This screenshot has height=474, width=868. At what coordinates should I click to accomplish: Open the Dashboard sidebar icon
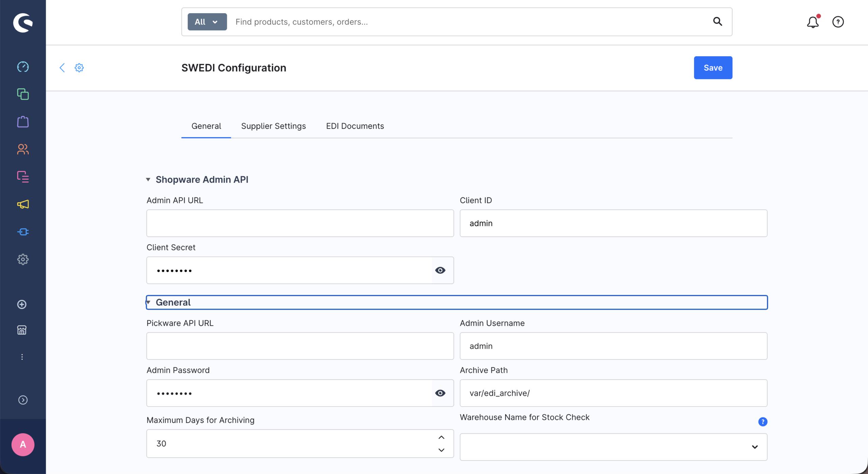coord(23,67)
